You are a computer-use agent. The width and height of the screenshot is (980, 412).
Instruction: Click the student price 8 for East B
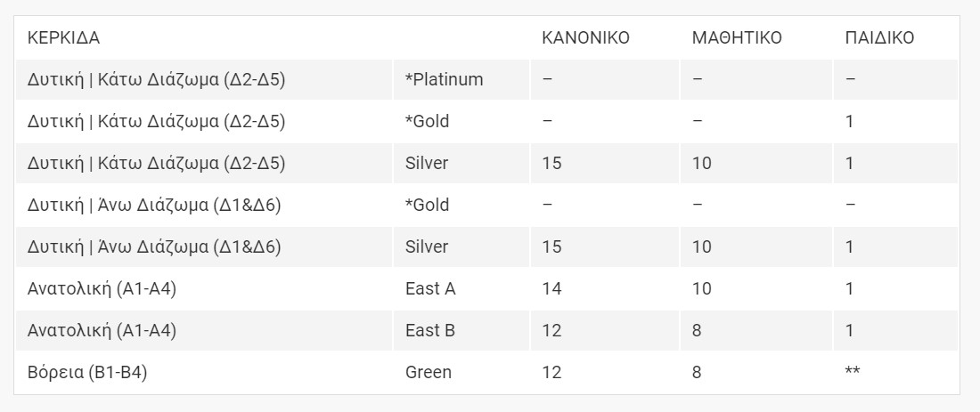[697, 330]
